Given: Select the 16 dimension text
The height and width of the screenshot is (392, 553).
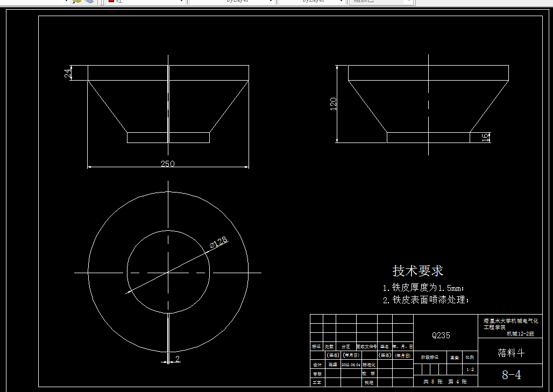Looking at the screenshot, I should click(x=485, y=138).
